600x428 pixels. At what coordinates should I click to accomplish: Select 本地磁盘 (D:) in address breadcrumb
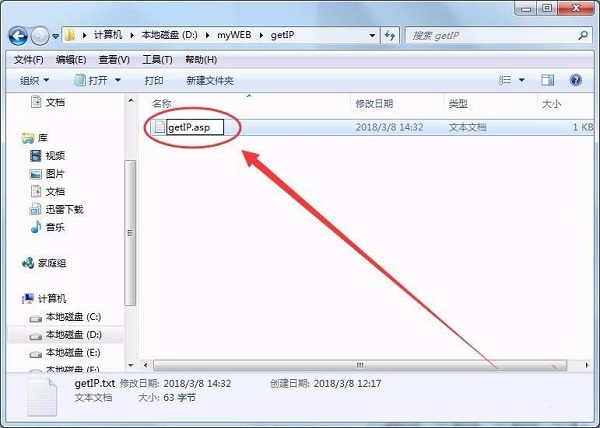pyautogui.click(x=170, y=35)
